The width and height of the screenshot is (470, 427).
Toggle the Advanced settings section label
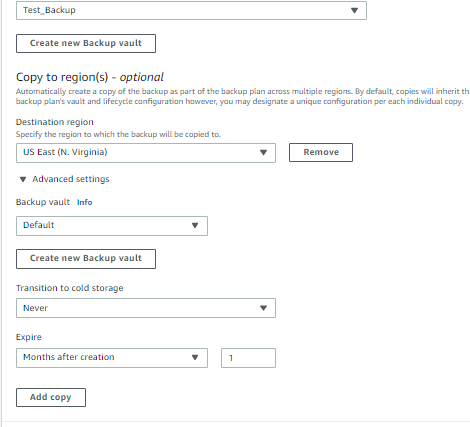coord(71,179)
